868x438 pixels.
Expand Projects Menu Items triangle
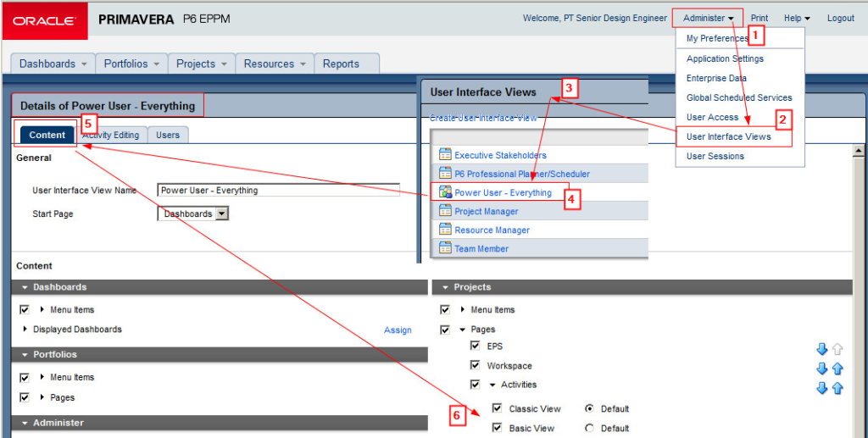[463, 310]
